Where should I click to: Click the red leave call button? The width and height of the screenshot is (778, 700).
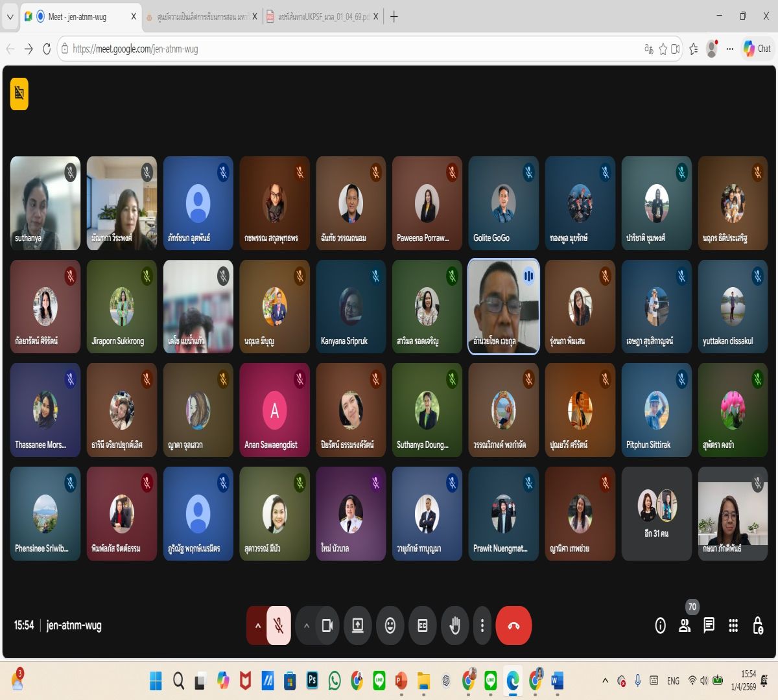coord(513,625)
